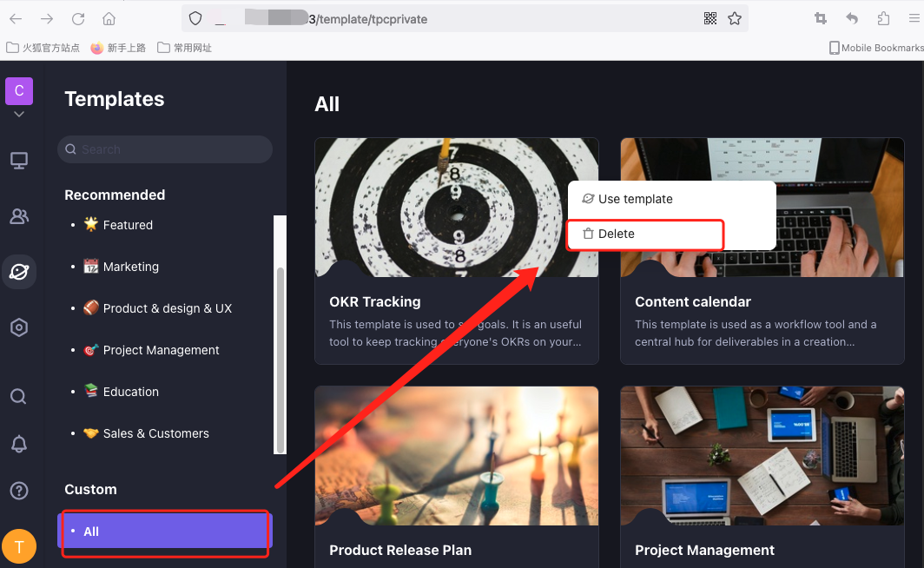Image resolution: width=924 pixels, height=568 pixels.
Task: Open Content calendar template thumbnail
Action: pos(762,208)
